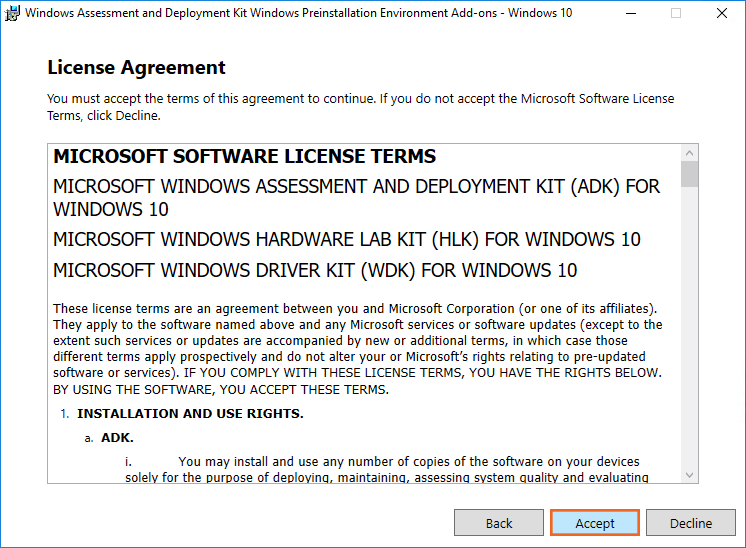Image resolution: width=746 pixels, height=548 pixels.
Task: Click the 'MICROSOFT SOFTWARE LICENSE TERMS' heading
Action: [244, 157]
